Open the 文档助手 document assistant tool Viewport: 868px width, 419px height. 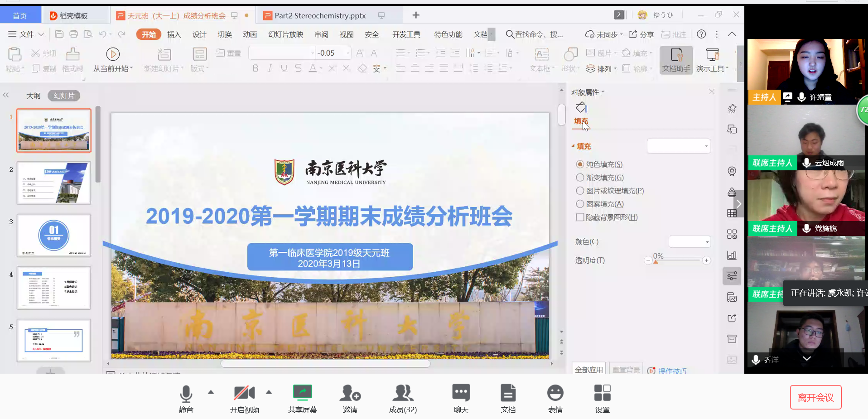tap(676, 55)
